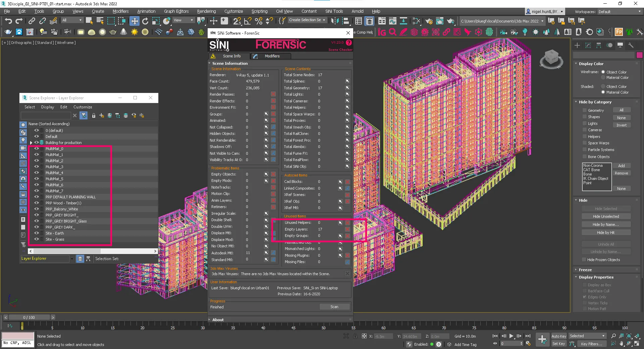Toggle the Angle Snap icon
Screen dimensions: 644x349
pos(248,21)
